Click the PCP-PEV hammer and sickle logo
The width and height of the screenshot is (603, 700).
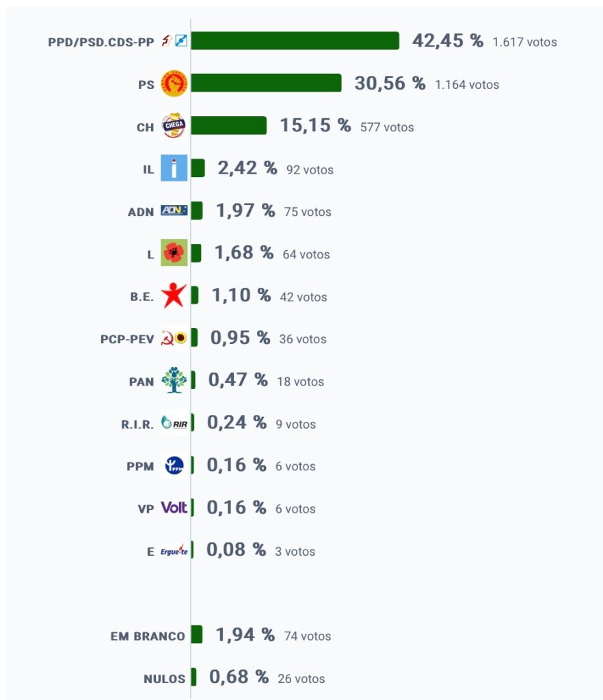(x=174, y=338)
